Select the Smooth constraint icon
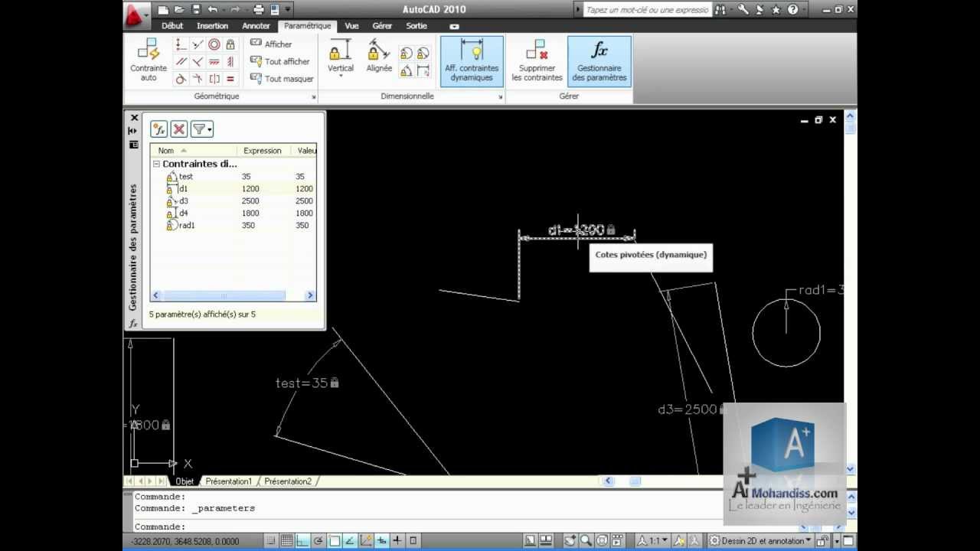Viewport: 980px width, 551px height. (198, 79)
